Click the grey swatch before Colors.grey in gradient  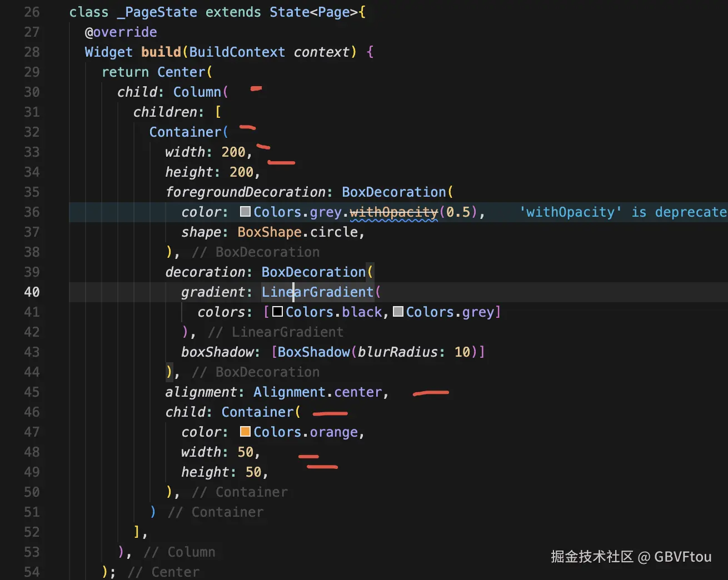tap(398, 312)
